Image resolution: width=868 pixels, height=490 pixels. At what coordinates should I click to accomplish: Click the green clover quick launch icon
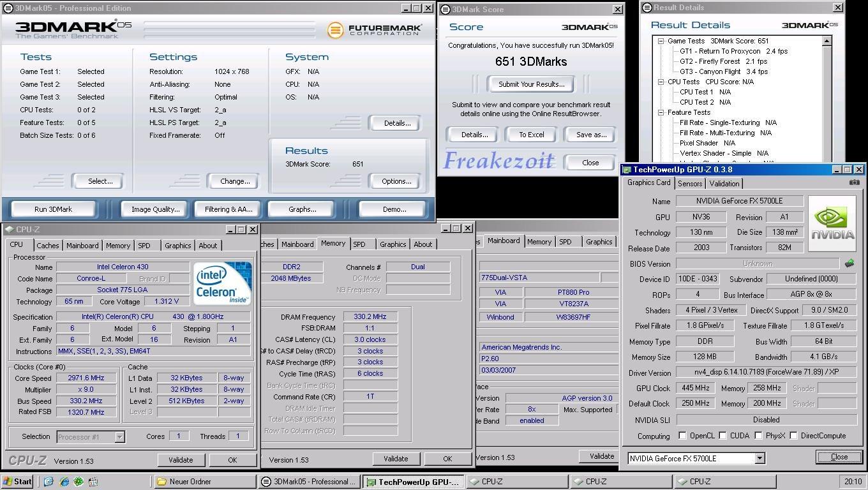(x=79, y=482)
